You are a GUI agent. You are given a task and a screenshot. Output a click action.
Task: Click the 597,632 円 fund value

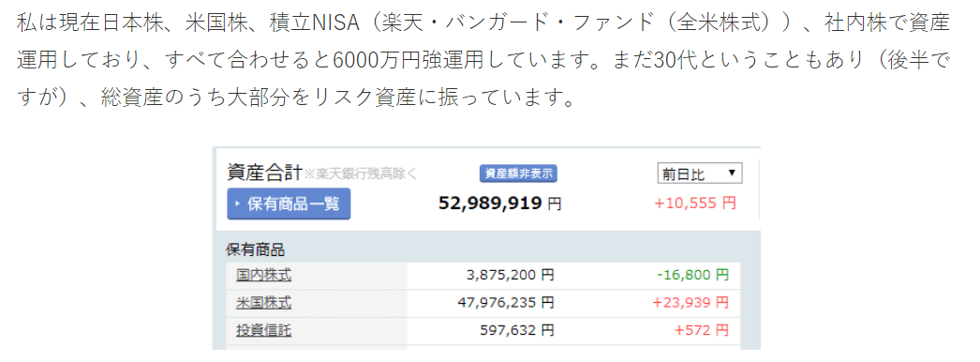[x=516, y=330]
